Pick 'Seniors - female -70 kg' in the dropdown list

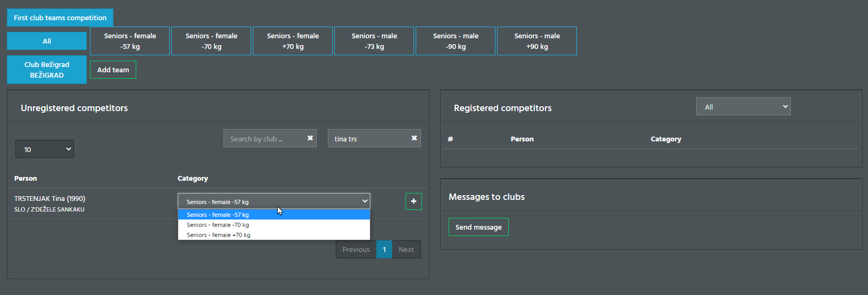pyautogui.click(x=274, y=225)
